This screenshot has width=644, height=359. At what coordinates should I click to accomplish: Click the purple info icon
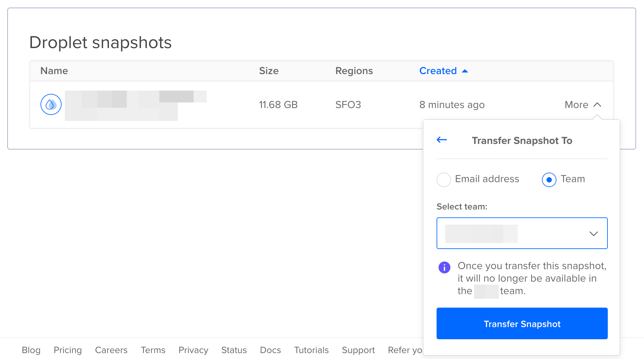coord(444,267)
